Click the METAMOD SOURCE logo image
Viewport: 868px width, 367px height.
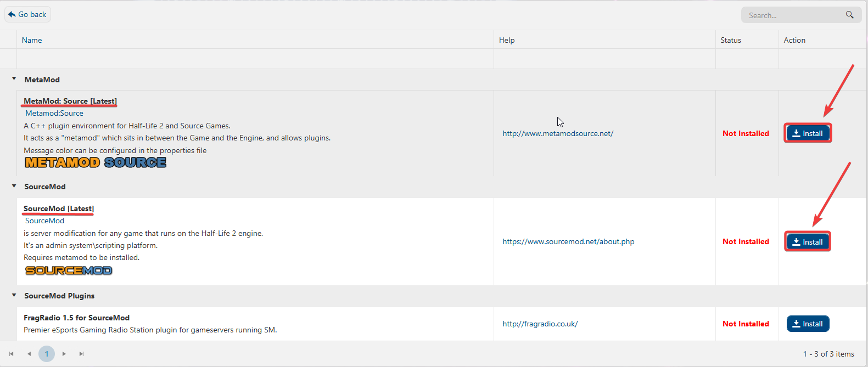tap(96, 162)
